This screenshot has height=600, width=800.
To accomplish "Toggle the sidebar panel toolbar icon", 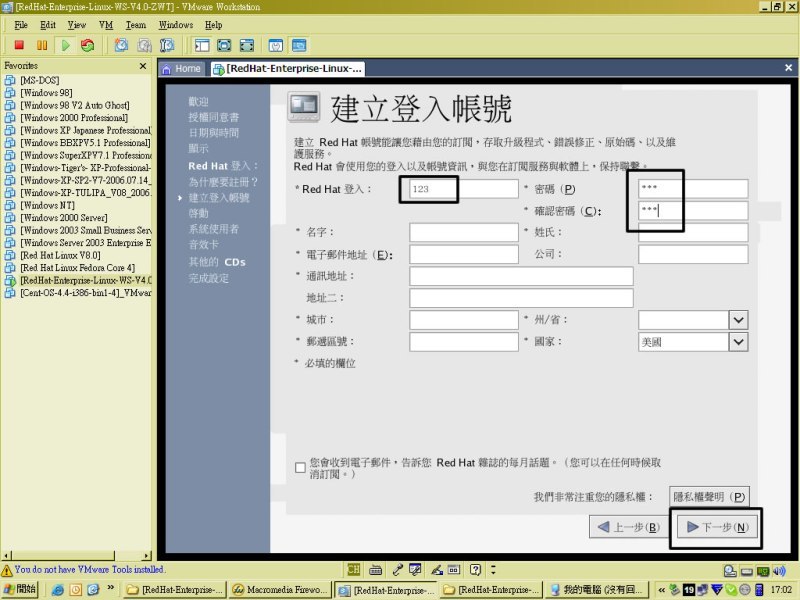I will 202,45.
